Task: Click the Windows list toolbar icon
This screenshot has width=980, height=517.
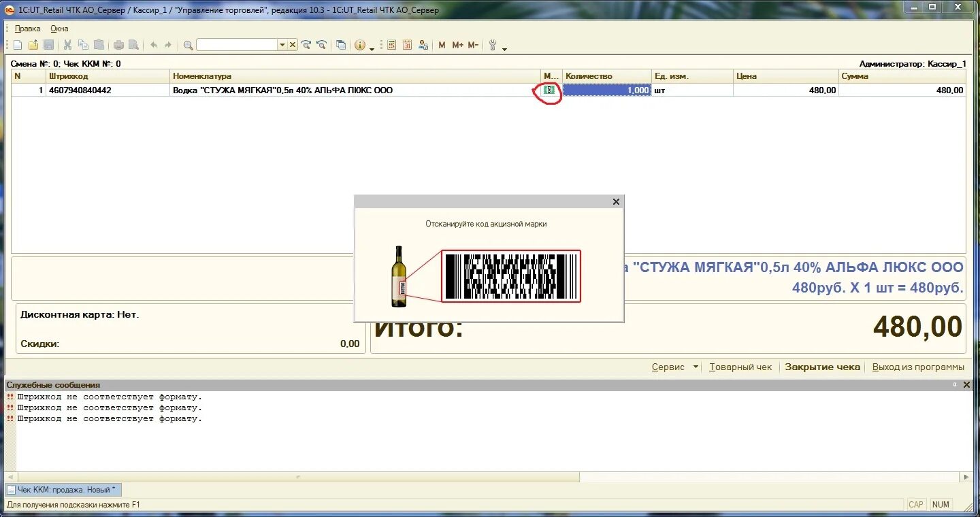Action: [341, 45]
